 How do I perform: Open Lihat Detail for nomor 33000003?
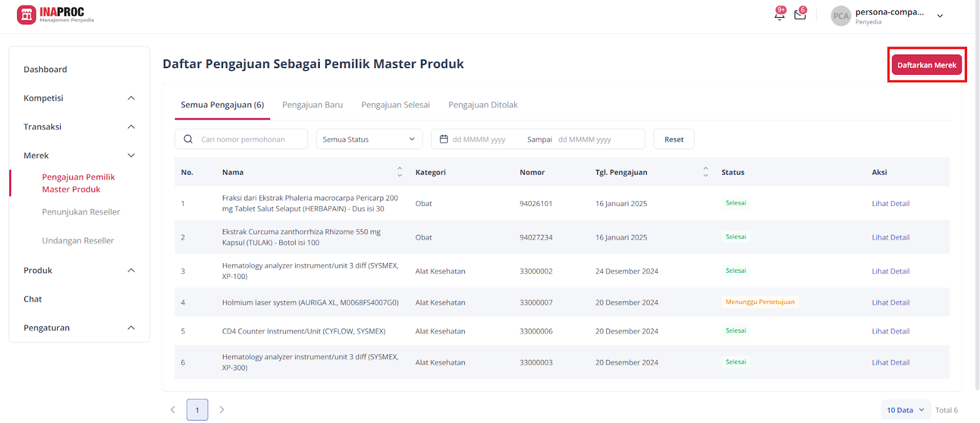coord(891,362)
